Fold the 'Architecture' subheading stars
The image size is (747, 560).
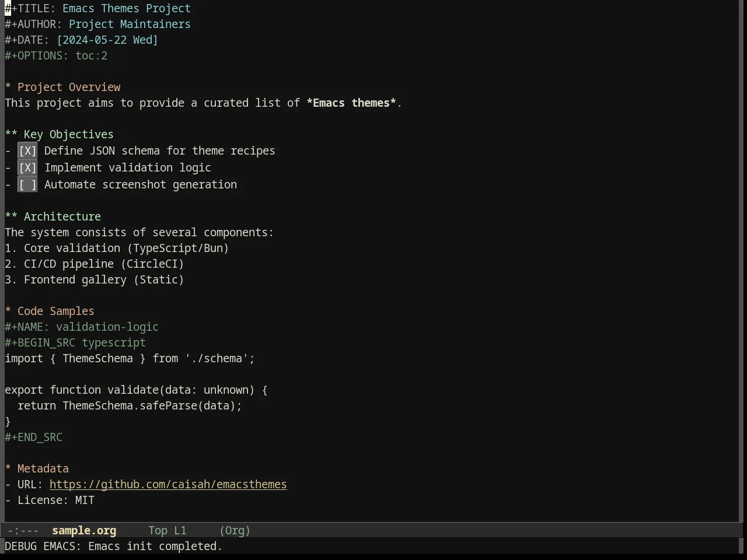click(11, 217)
